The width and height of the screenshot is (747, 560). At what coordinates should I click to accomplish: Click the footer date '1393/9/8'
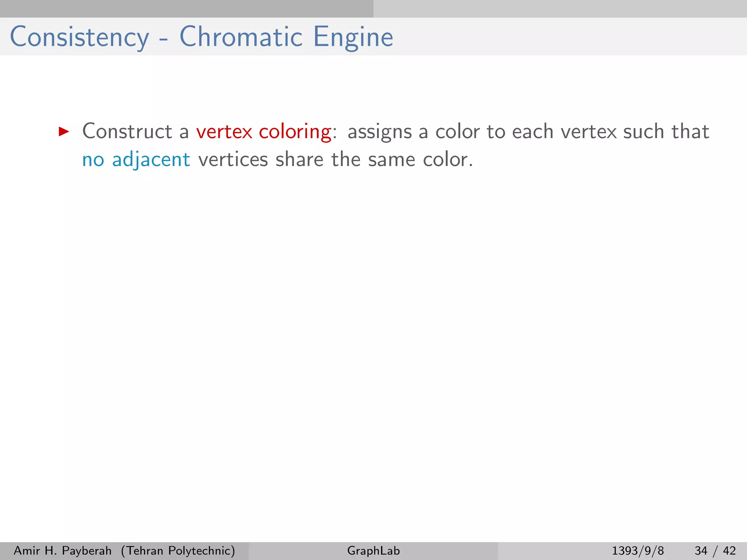(x=638, y=551)
